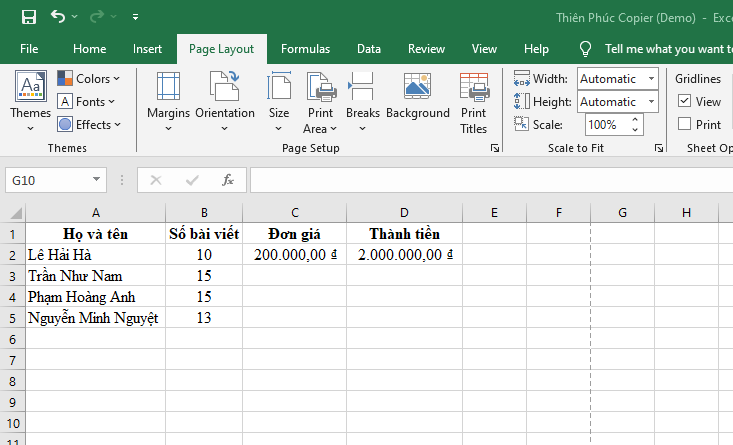The height and width of the screenshot is (445, 733).
Task: Open the Margins options
Action: click(x=168, y=101)
